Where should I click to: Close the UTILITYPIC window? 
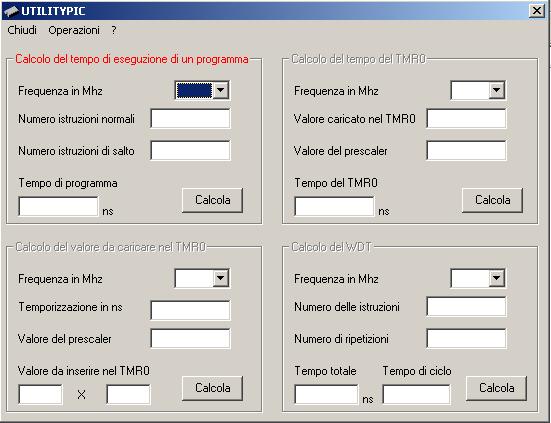coord(537,11)
